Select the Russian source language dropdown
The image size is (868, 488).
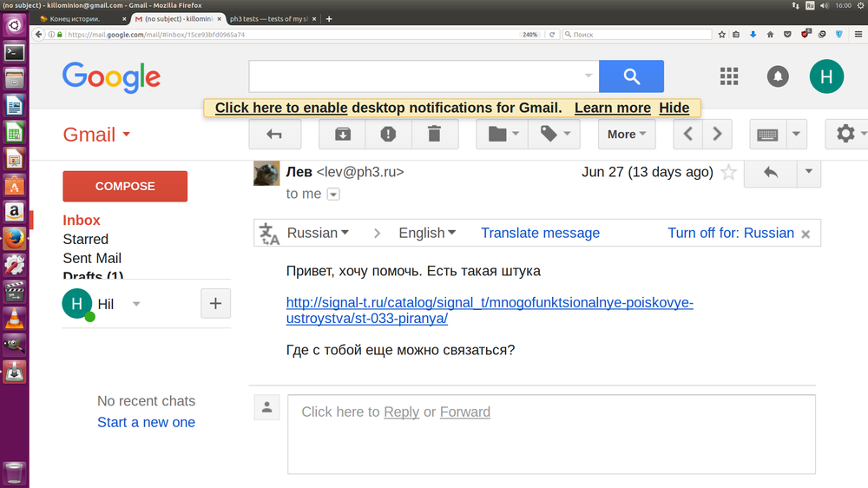point(318,233)
